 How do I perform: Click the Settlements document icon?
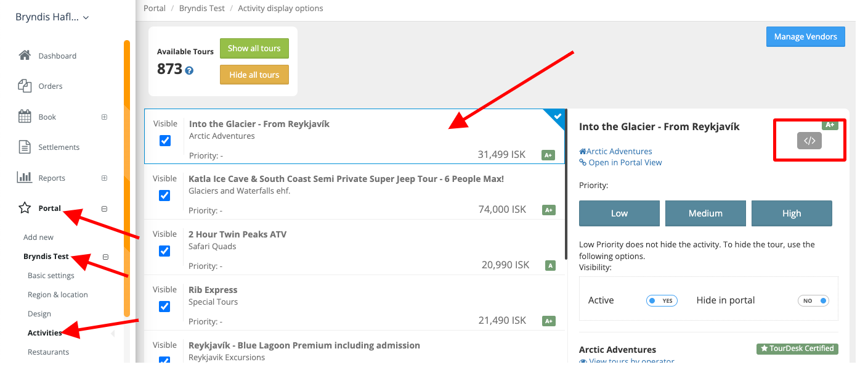coord(25,146)
